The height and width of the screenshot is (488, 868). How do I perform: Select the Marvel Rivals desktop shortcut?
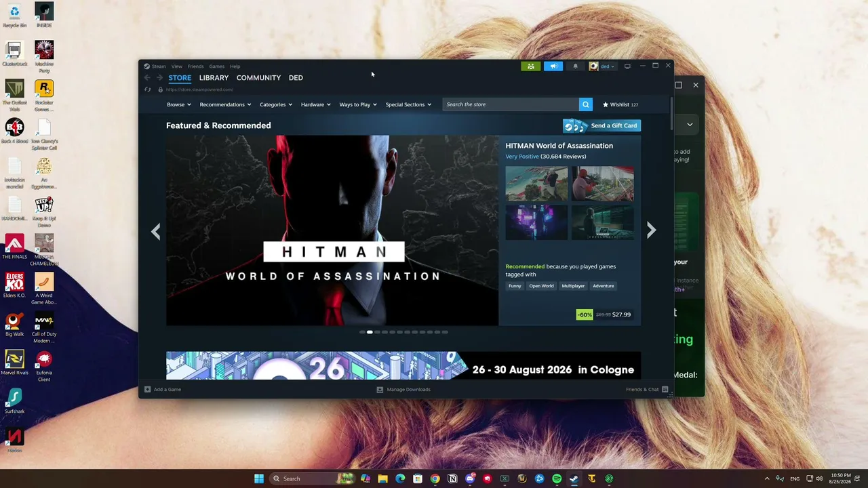point(14,363)
